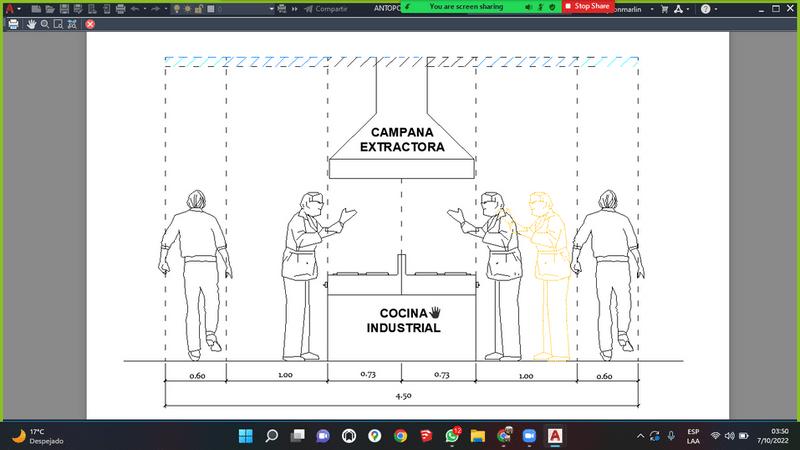Expand the quick access toolbar overflow arrows
This screenshot has width=800, height=450.
tap(294, 9)
